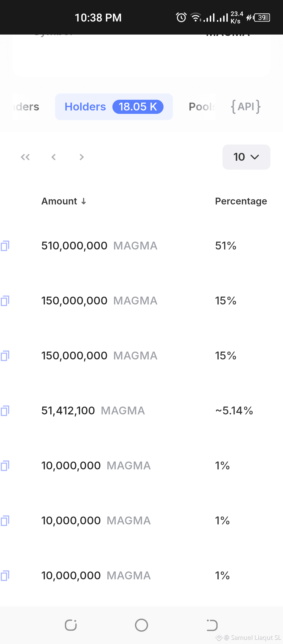Tap the Android back navigation button
The height and width of the screenshot is (644, 283).
[212, 625]
